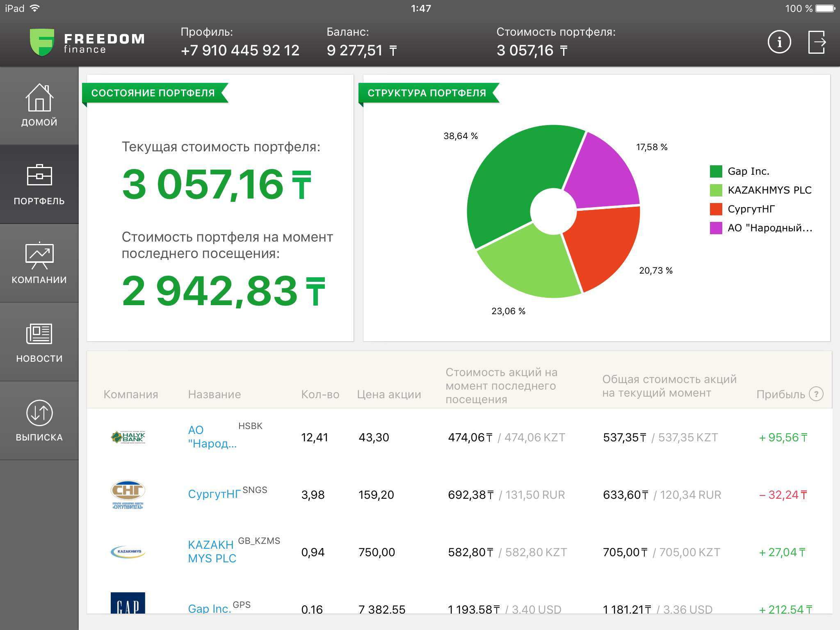Tap the СОСТОЯНИЕ ПОРТФЕЛЯ ribbon header

coord(153,93)
